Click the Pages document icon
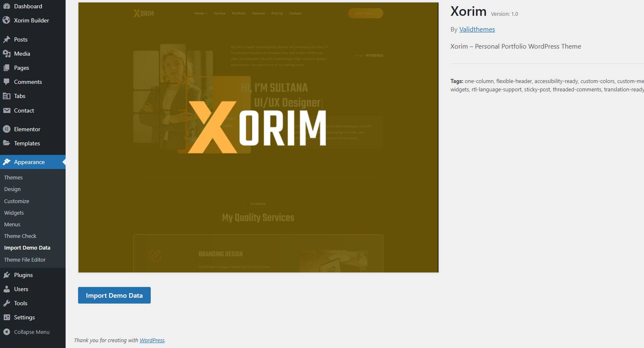 click(7, 68)
